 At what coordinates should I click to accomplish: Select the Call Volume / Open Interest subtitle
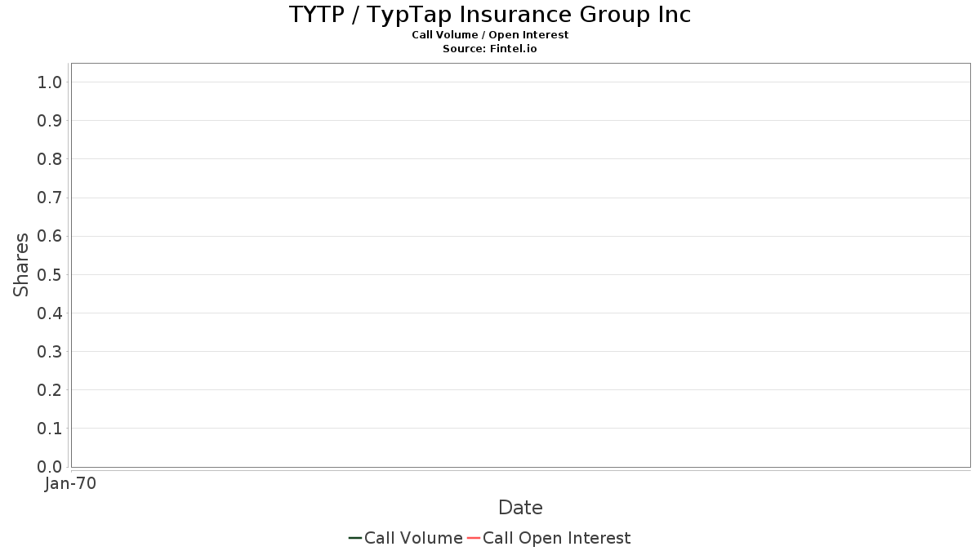pyautogui.click(x=490, y=35)
